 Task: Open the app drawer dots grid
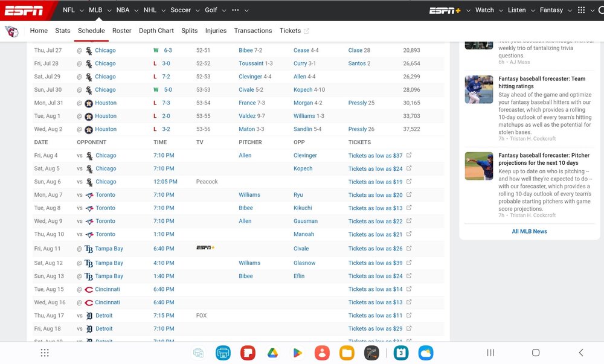tap(45, 353)
